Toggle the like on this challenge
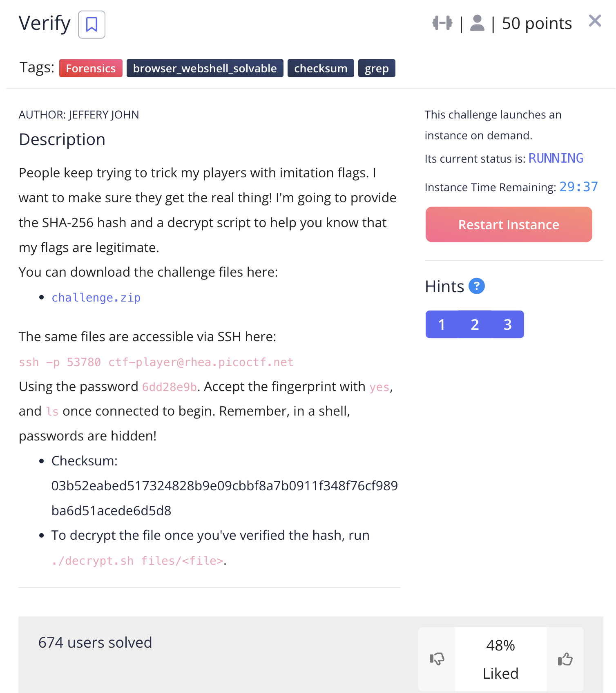This screenshot has height=693, width=616. coord(565,658)
